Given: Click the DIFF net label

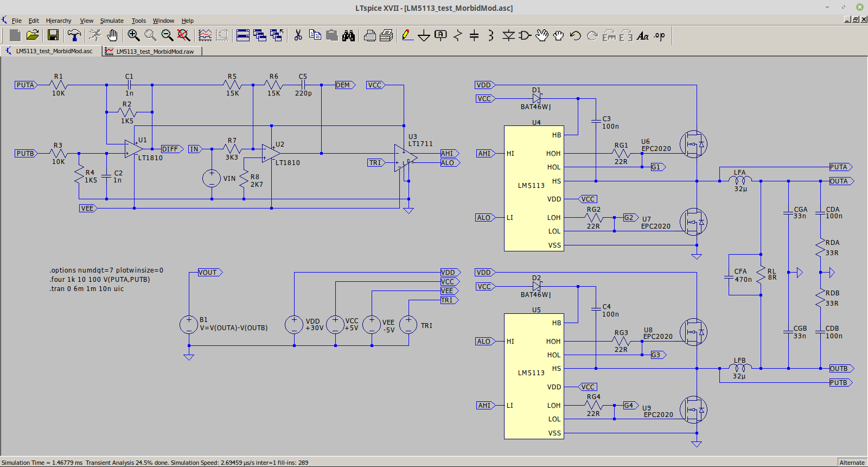Looking at the screenshot, I should 172,149.
